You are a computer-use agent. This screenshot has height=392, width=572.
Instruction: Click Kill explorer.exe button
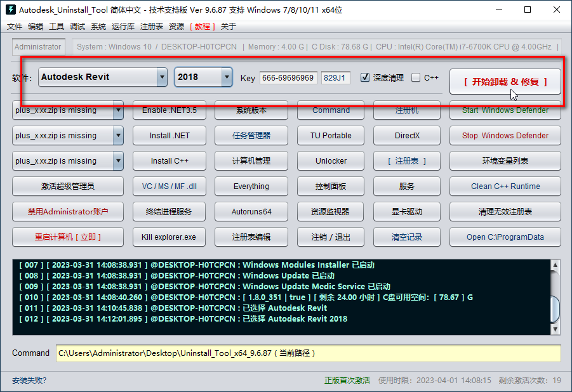pos(170,237)
